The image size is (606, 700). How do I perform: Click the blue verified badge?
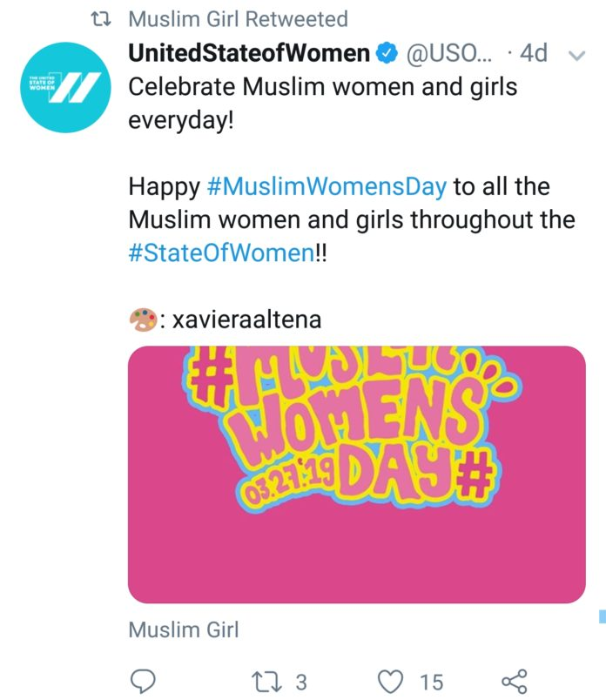(x=387, y=53)
